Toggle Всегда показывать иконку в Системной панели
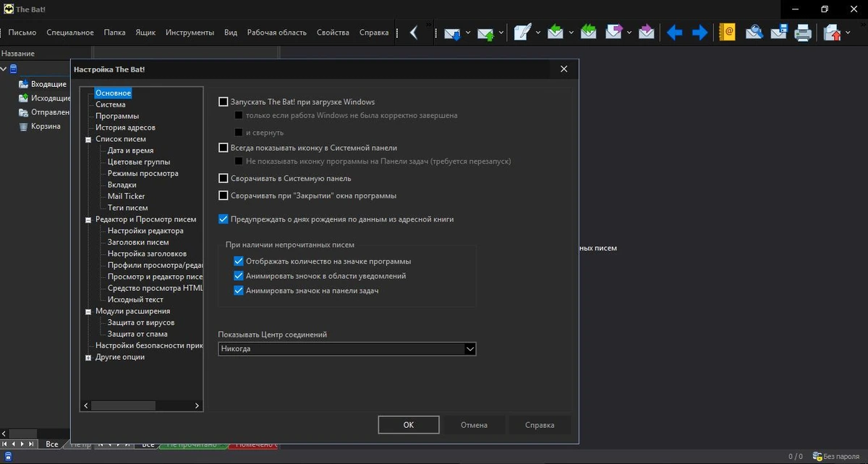 tap(224, 148)
